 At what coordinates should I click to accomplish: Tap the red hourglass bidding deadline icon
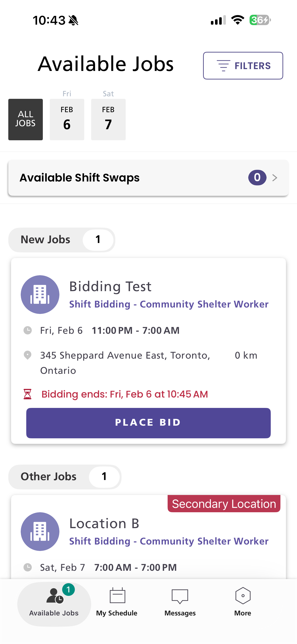point(27,394)
